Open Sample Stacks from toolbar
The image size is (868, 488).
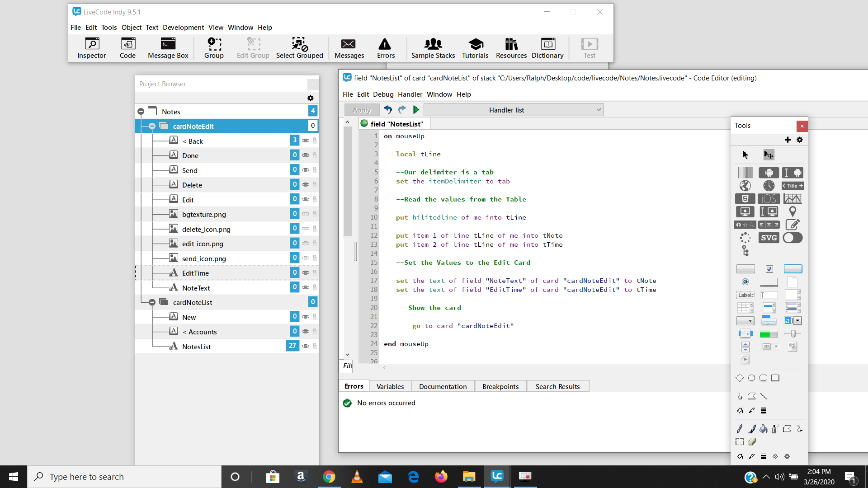tap(433, 48)
